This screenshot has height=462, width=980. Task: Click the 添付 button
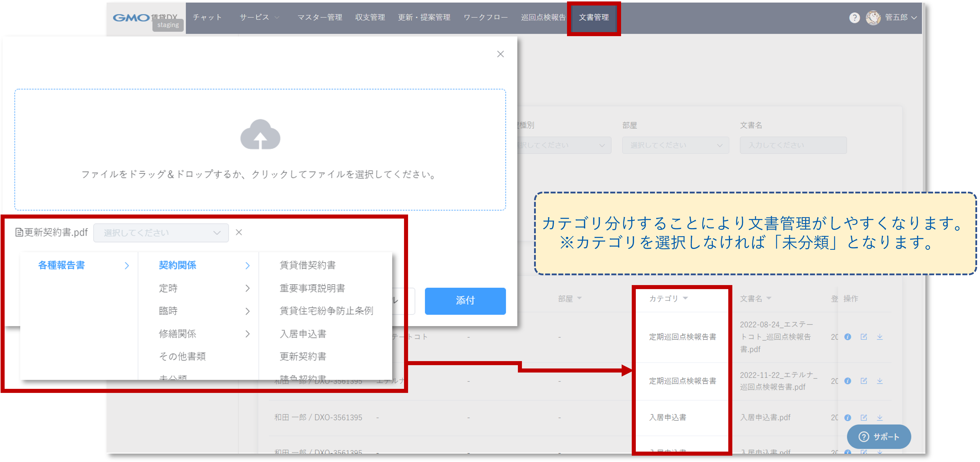[465, 301]
